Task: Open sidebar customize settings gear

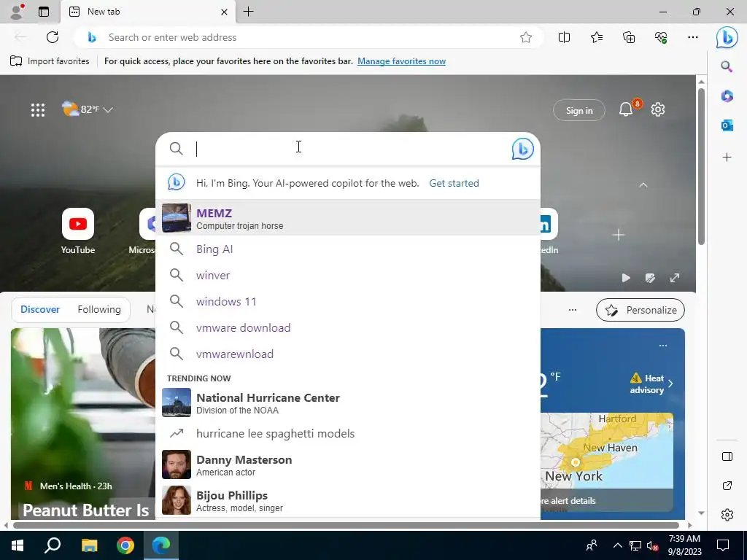Action: tap(727, 515)
